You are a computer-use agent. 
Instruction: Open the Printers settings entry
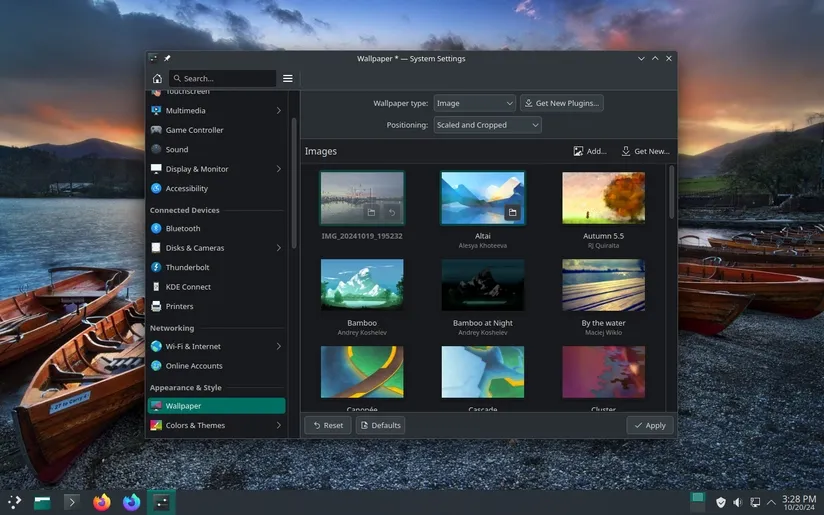[216, 306]
